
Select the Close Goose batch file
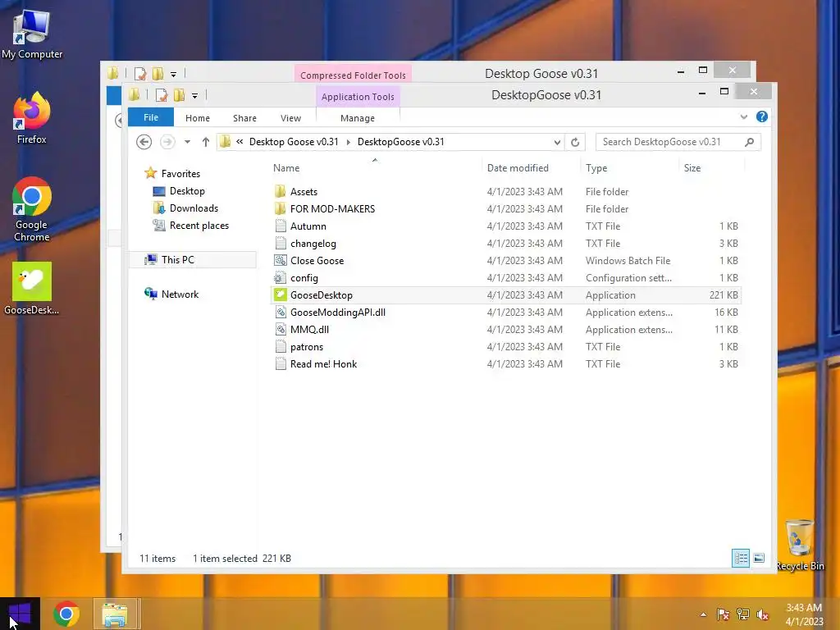point(505,260)
